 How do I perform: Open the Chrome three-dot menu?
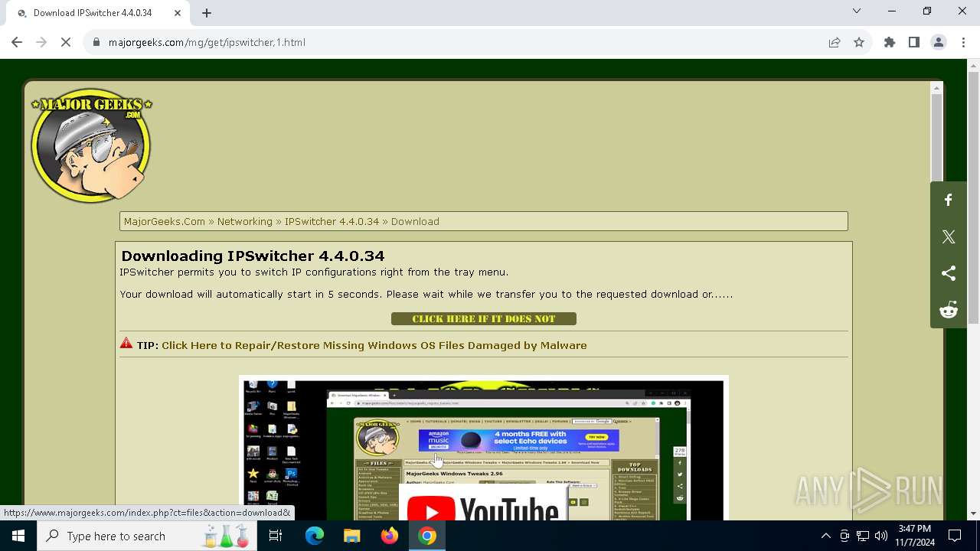pyautogui.click(x=963, y=42)
